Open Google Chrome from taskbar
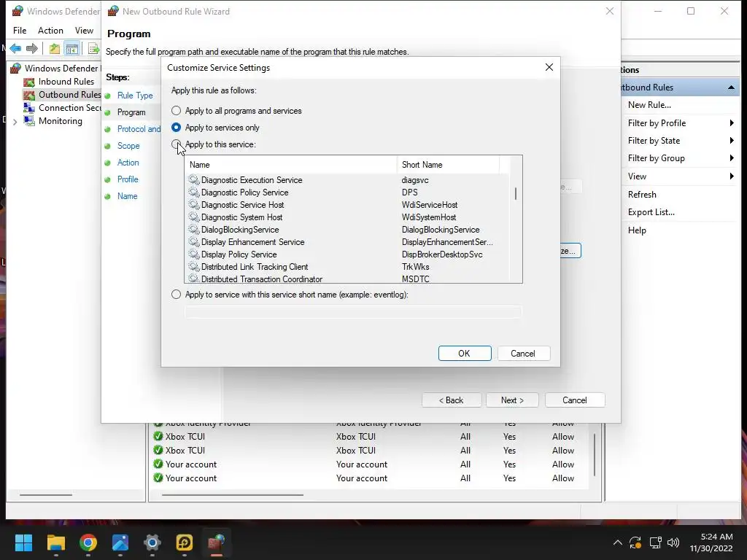The width and height of the screenshot is (747, 560). click(88, 542)
